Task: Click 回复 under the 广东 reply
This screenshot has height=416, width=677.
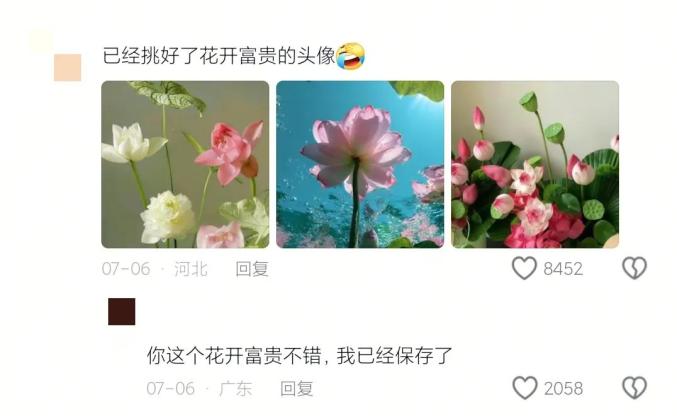Action: coord(296,389)
